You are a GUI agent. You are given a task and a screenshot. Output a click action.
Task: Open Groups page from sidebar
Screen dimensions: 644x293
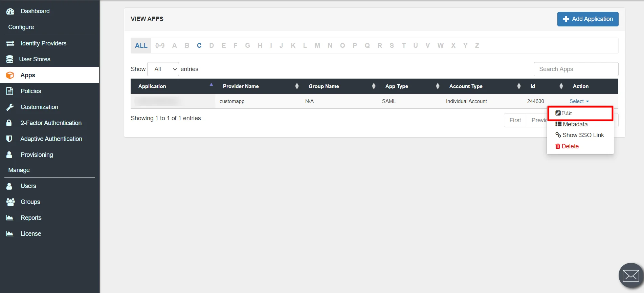[x=30, y=202]
